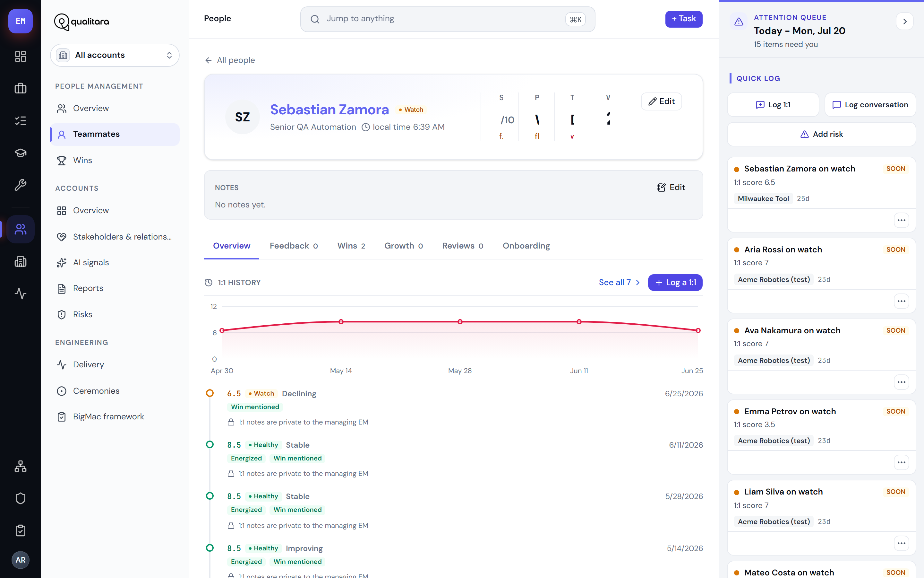Switch to the Growth tab
Screen dimensions: 924x578
click(404, 246)
